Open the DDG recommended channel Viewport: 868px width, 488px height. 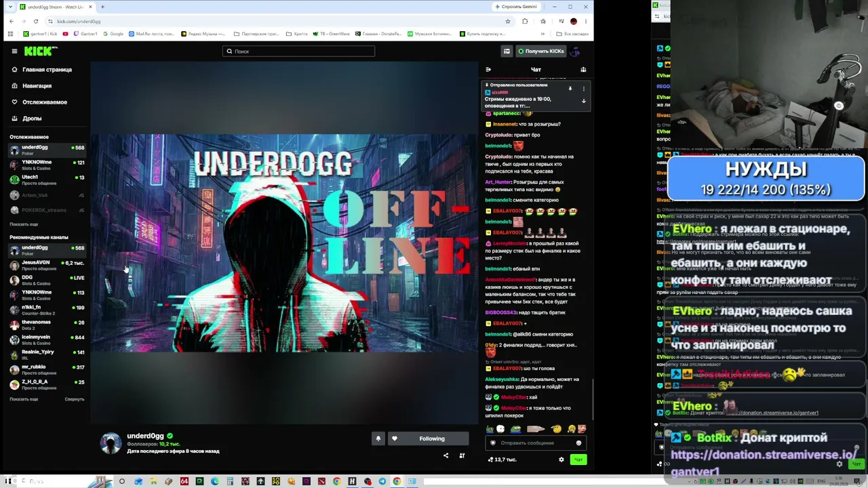pos(47,280)
